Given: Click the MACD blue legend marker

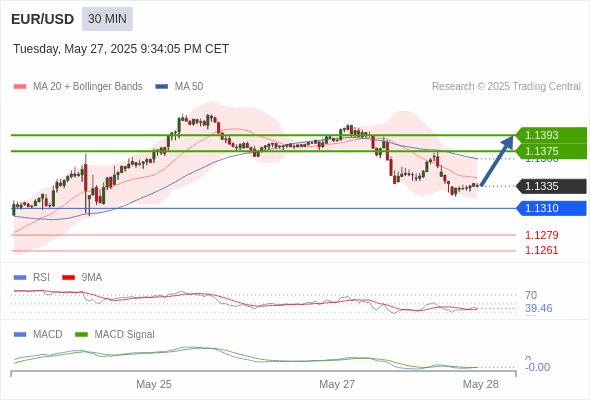Looking at the screenshot, I should tap(20, 335).
